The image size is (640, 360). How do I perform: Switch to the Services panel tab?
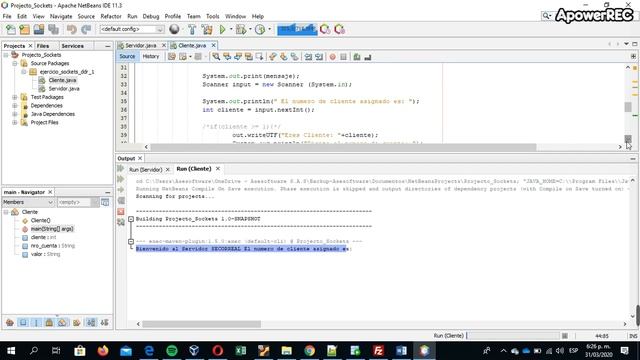(x=73, y=46)
